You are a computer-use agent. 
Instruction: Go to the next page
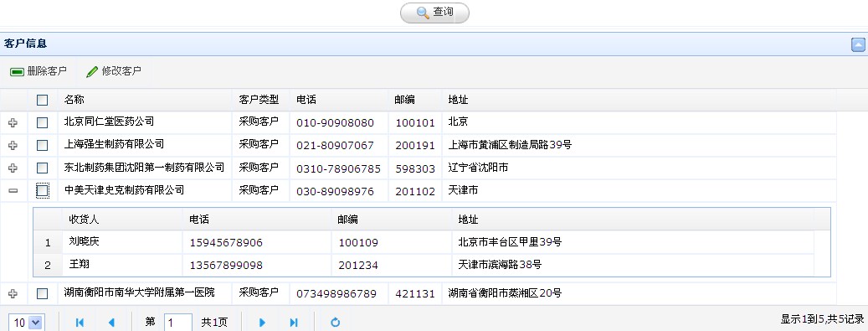point(262,323)
